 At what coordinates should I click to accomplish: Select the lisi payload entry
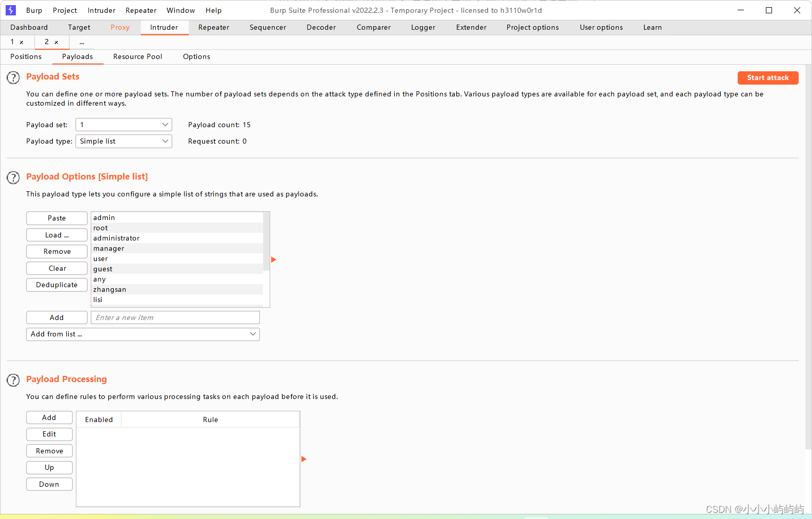tap(177, 300)
